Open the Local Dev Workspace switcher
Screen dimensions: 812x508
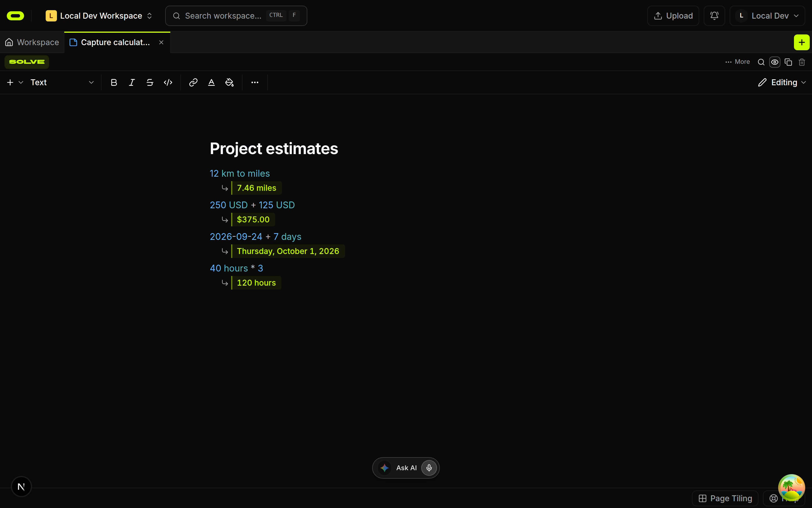pyautogui.click(x=99, y=16)
